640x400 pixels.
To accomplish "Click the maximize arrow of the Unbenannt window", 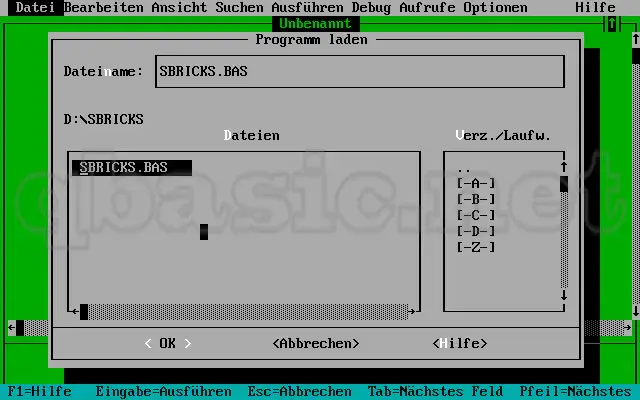I will (x=612, y=24).
